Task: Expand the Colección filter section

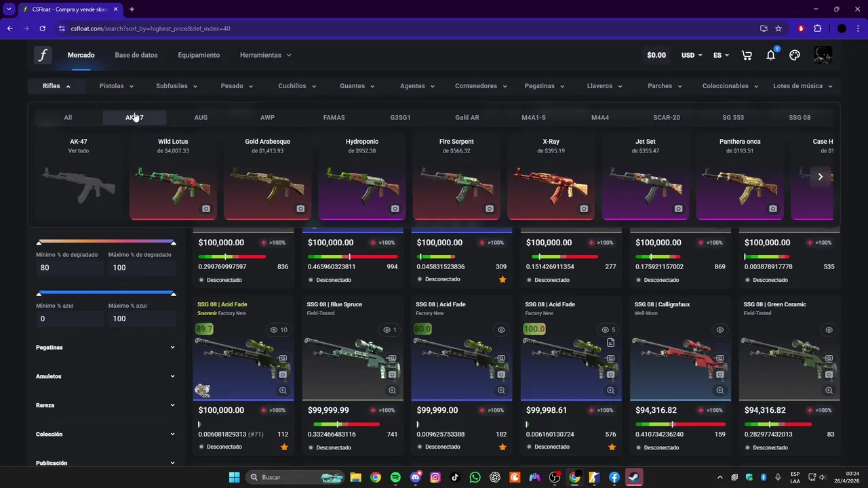Action: (x=105, y=434)
